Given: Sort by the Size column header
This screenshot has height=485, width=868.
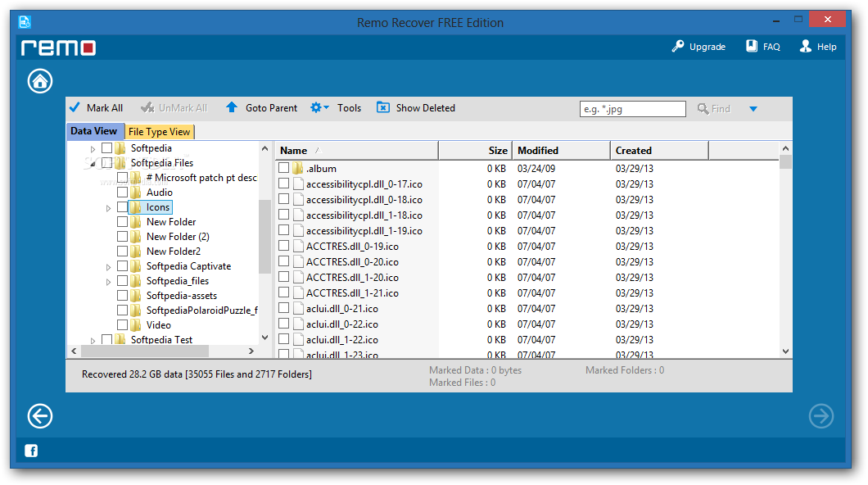Looking at the screenshot, I should (475, 151).
